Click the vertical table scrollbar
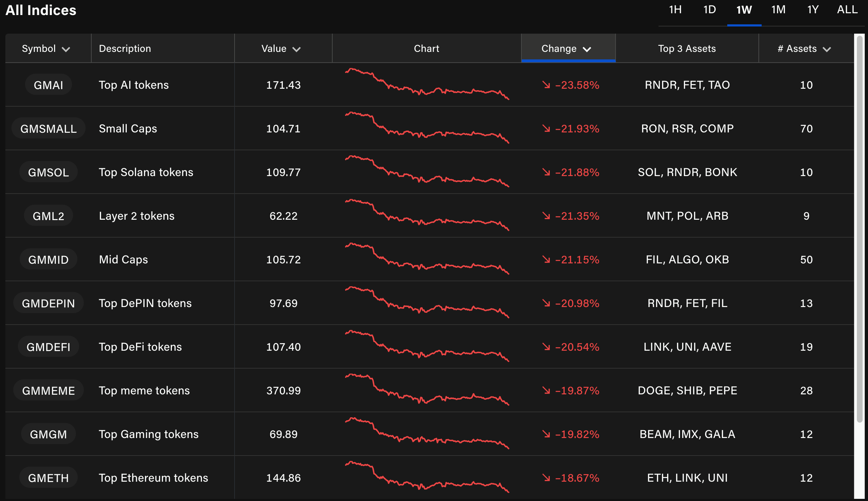Screen dimensions: 868x501 click(859, 229)
